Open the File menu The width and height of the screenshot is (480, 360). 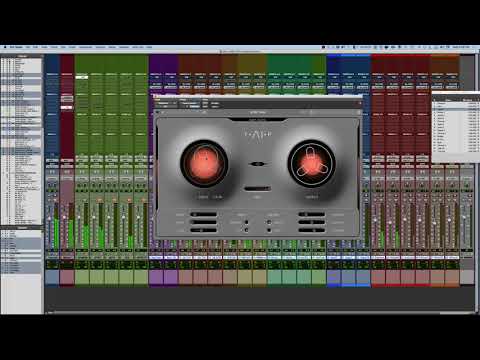(x=28, y=47)
